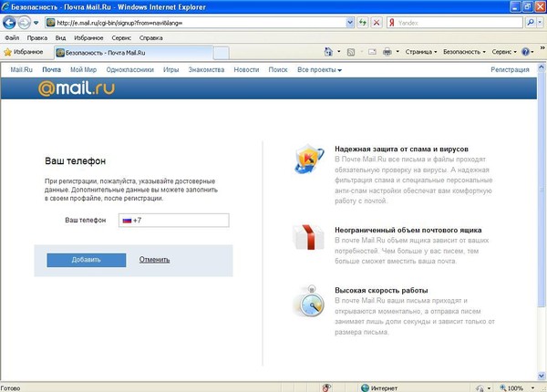Open search provider options dropdown

tap(540, 23)
